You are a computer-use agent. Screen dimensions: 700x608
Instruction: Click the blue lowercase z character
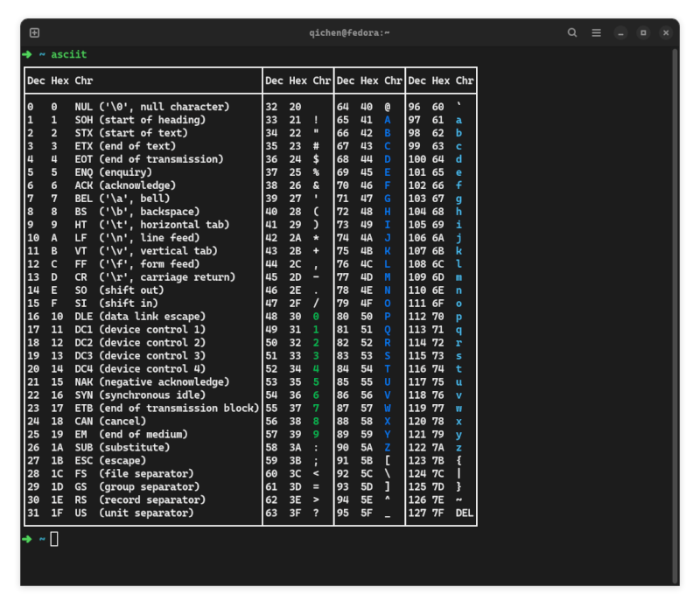(458, 448)
